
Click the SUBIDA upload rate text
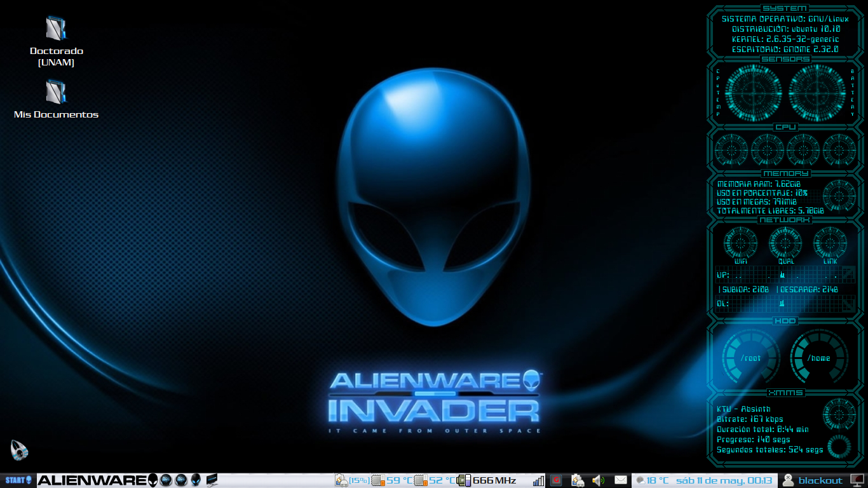coord(746,289)
